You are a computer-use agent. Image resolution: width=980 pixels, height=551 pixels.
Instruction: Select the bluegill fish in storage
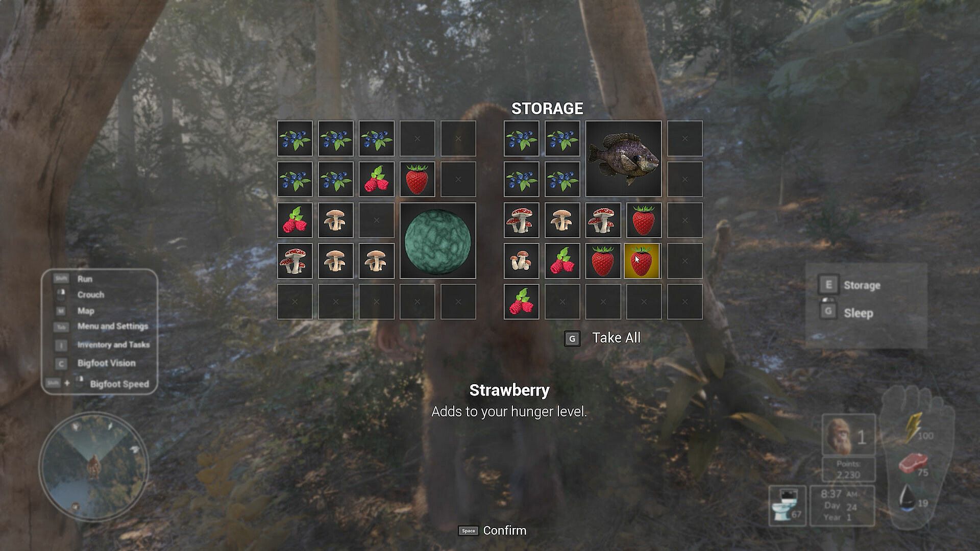(623, 159)
